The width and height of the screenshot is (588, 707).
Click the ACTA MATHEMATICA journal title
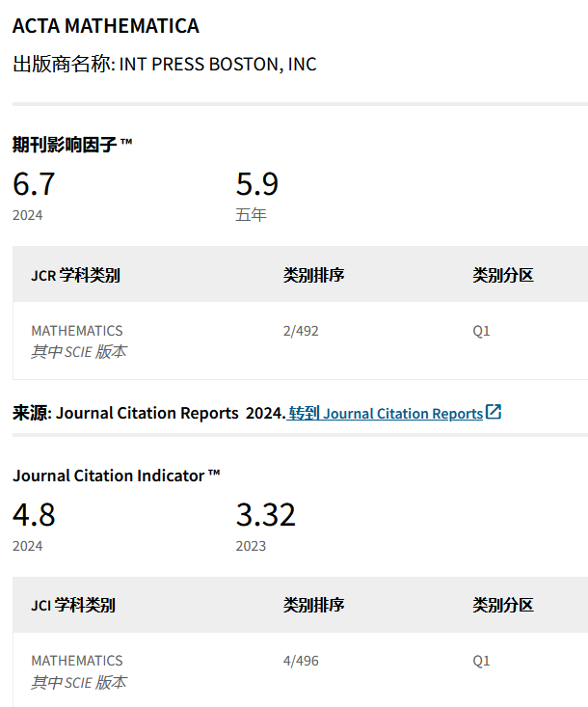click(x=106, y=26)
